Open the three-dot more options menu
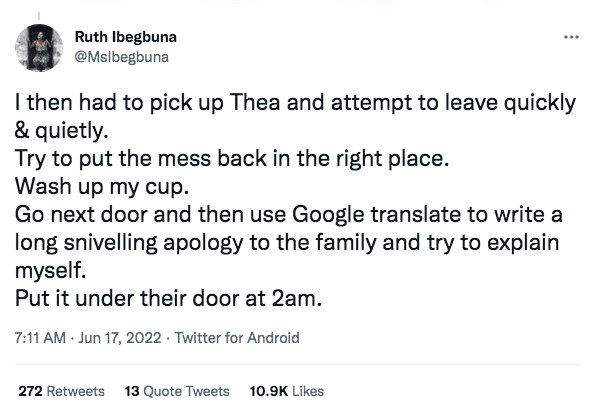 click(x=571, y=37)
